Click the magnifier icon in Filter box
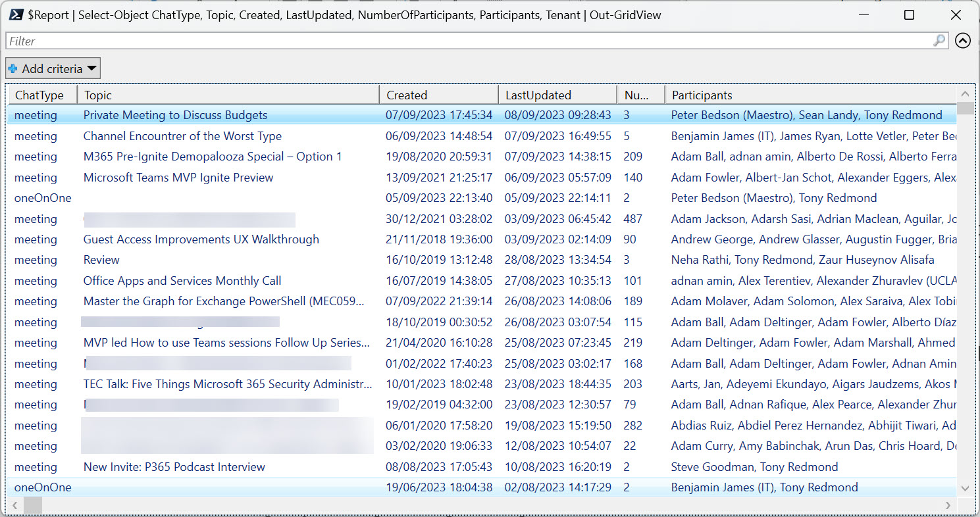Screen dimensions: 980x517 (x=939, y=41)
